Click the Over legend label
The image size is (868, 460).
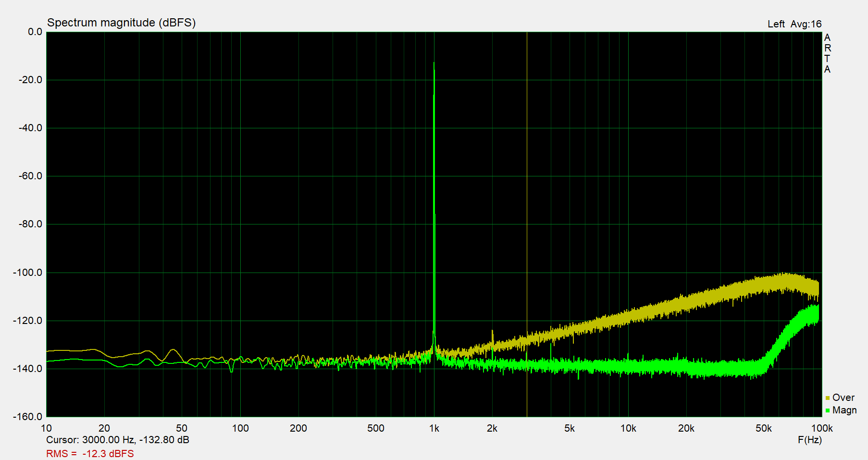pyautogui.click(x=843, y=398)
